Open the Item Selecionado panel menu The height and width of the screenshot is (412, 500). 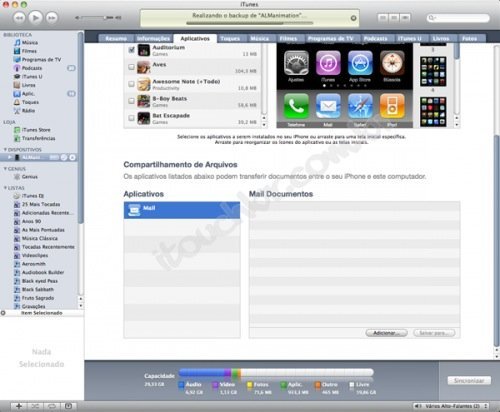[3, 313]
